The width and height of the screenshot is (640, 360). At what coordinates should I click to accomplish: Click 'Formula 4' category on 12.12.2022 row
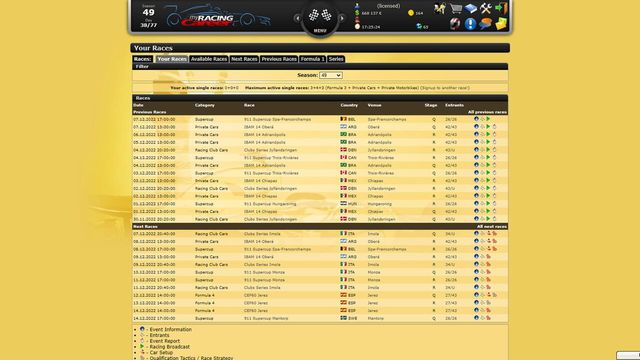pyautogui.click(x=204, y=295)
